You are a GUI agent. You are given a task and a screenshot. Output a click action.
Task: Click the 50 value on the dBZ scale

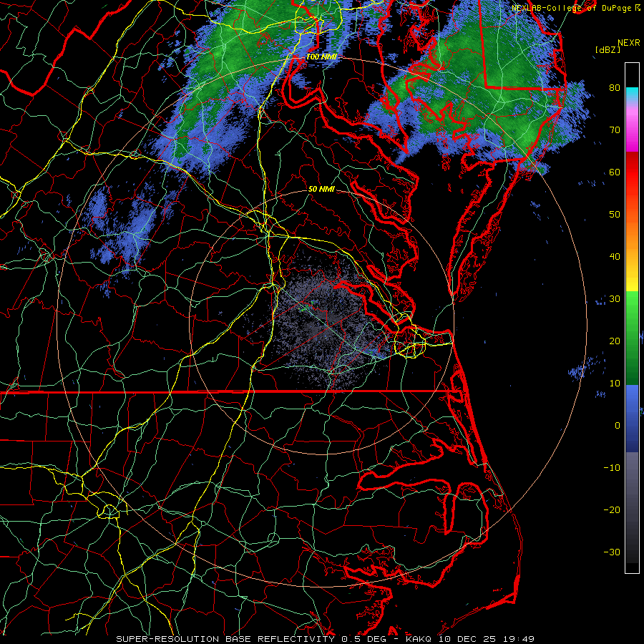tap(615, 215)
